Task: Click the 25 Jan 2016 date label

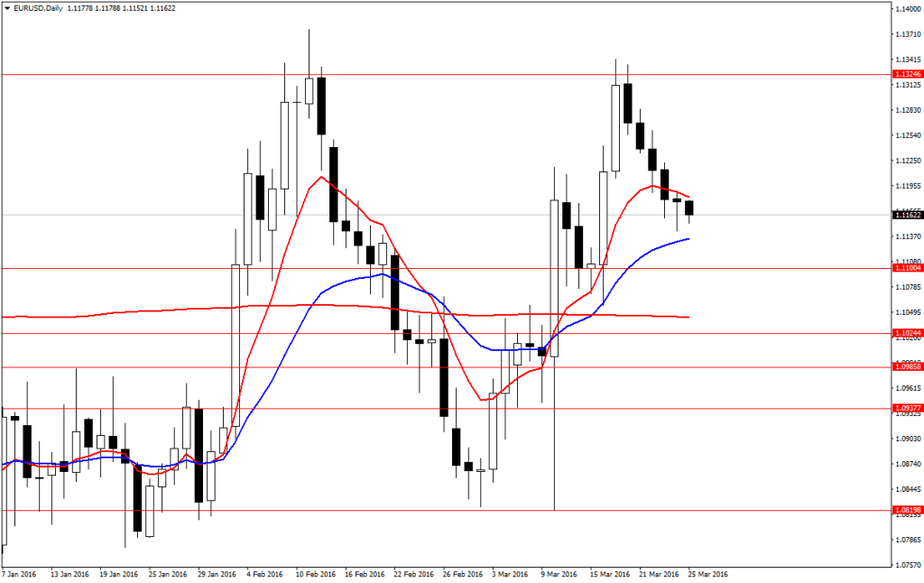Action: pyautogui.click(x=168, y=574)
